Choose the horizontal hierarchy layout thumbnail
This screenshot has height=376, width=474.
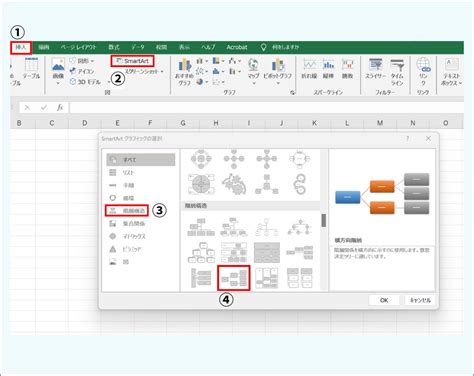pos(234,278)
